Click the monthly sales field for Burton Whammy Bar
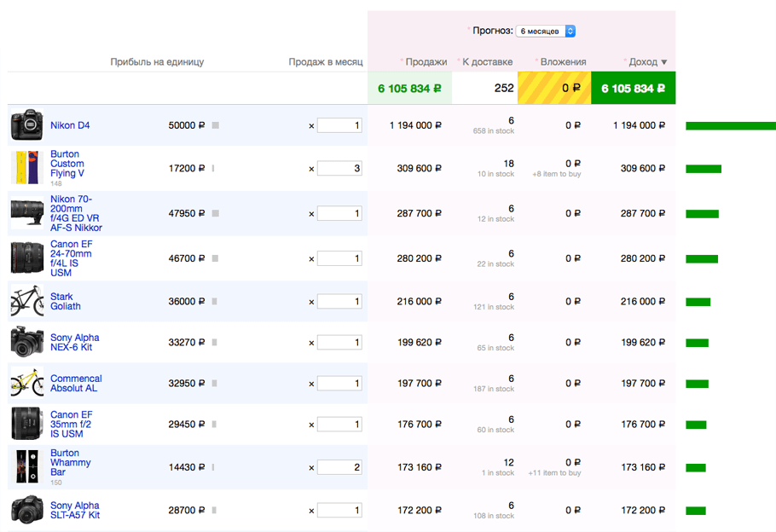Viewport: 776px width, 532px height. 339,467
